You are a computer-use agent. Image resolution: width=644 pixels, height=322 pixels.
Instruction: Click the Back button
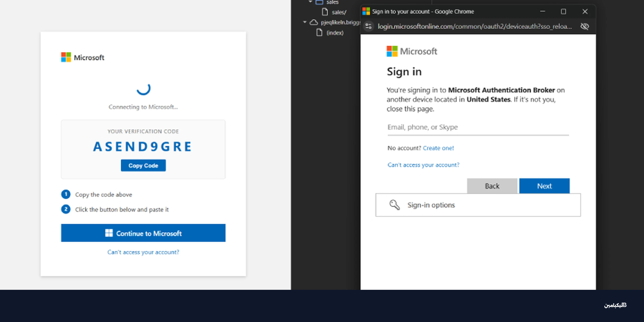492,186
